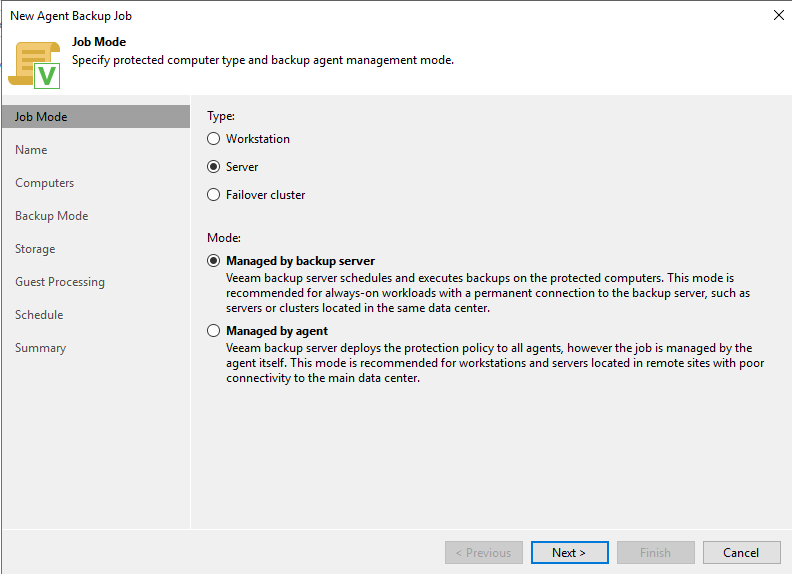Choose the Failover cluster type
Viewport: 792px width, 574px height.
[x=213, y=195]
